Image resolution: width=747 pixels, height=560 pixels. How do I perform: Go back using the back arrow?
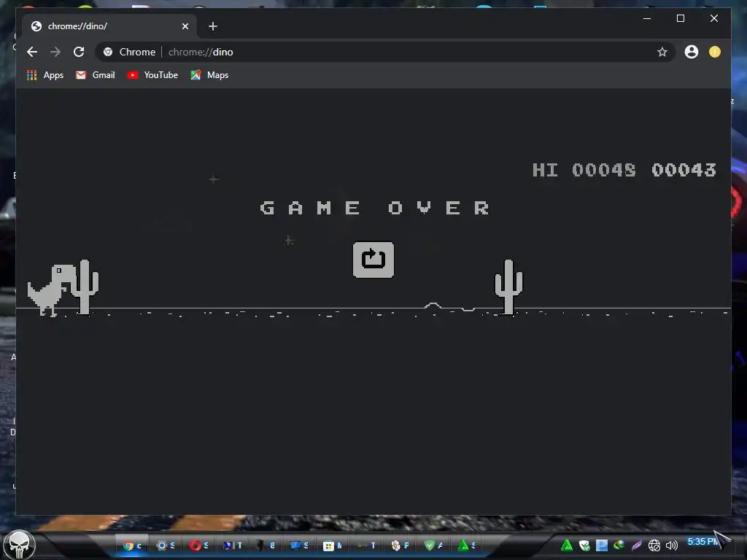32,52
